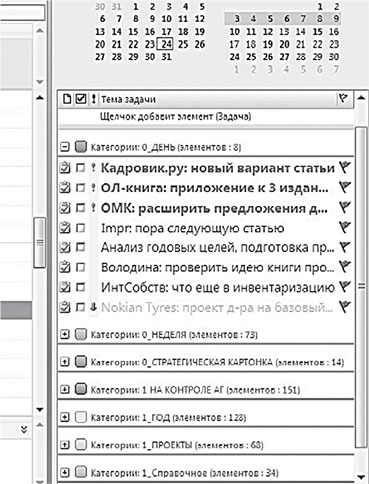Click task icon beside ОЛ-книга entry
369x484 pixels.
point(65,188)
